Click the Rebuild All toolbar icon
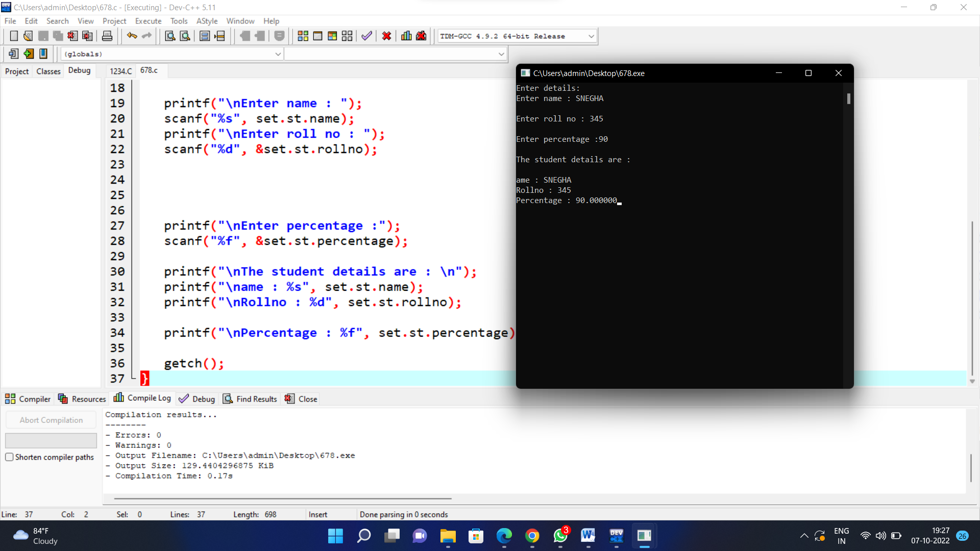Image resolution: width=980 pixels, height=551 pixels. (x=347, y=36)
